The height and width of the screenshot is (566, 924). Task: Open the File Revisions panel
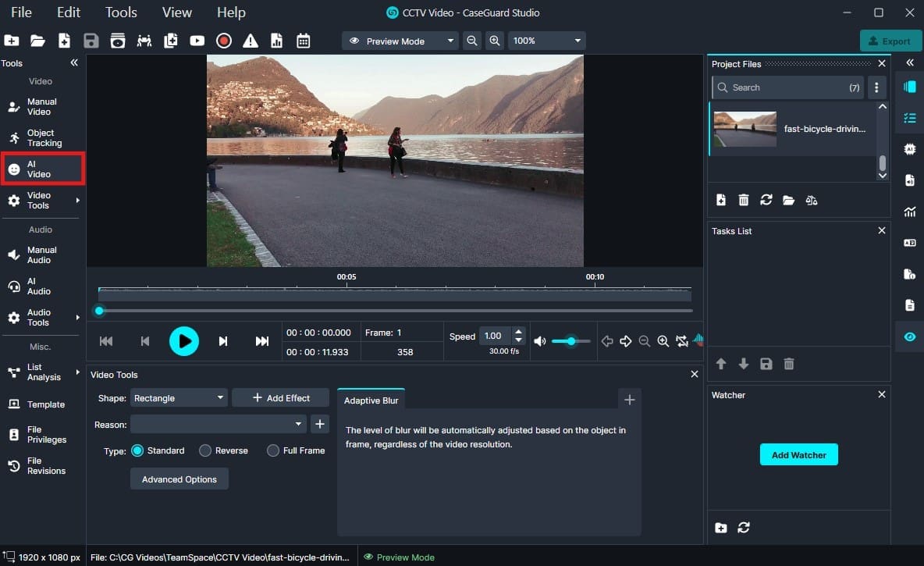[36, 465]
